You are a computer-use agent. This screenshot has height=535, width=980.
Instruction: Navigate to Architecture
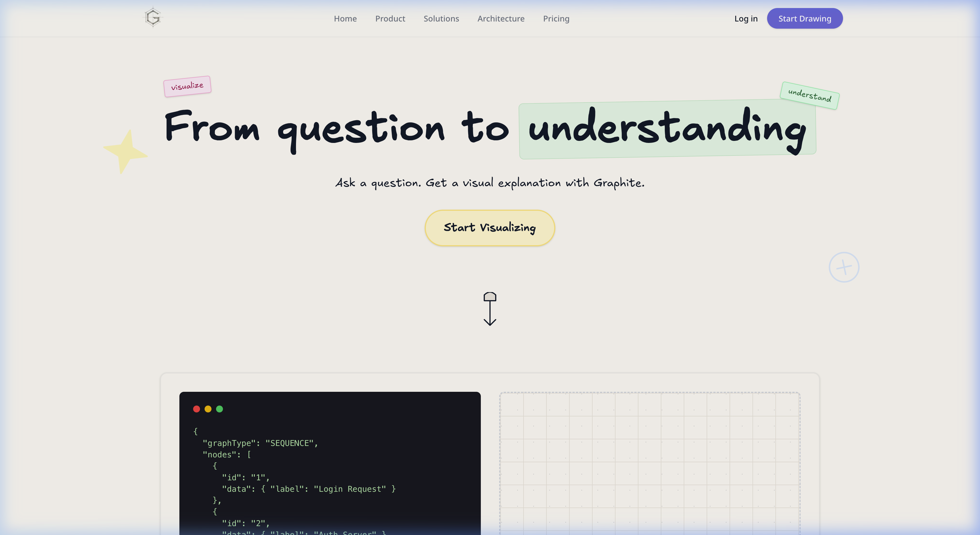click(501, 19)
